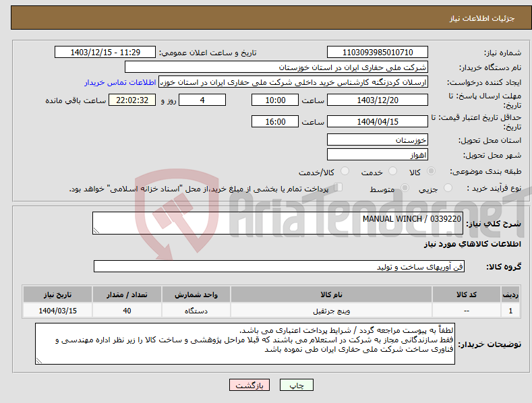Open the اطلاعات تماس خریدار link
Screen dimensions: 532x403
(x=120, y=82)
